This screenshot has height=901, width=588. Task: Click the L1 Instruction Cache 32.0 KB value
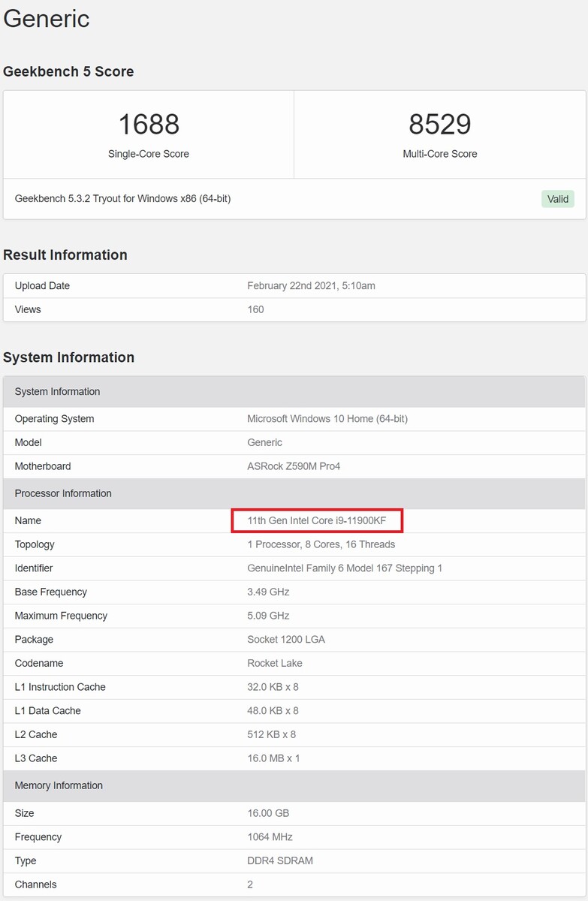click(273, 687)
